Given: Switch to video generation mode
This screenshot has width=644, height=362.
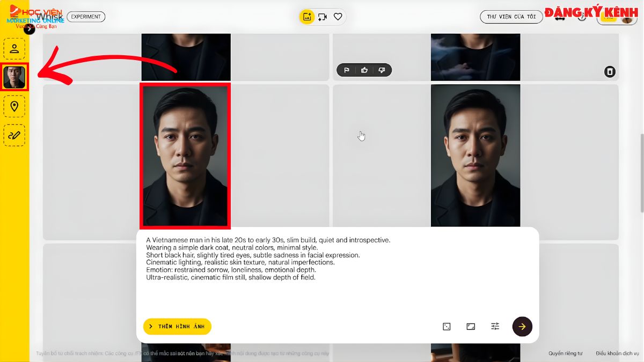Looking at the screenshot, I should click(x=322, y=17).
